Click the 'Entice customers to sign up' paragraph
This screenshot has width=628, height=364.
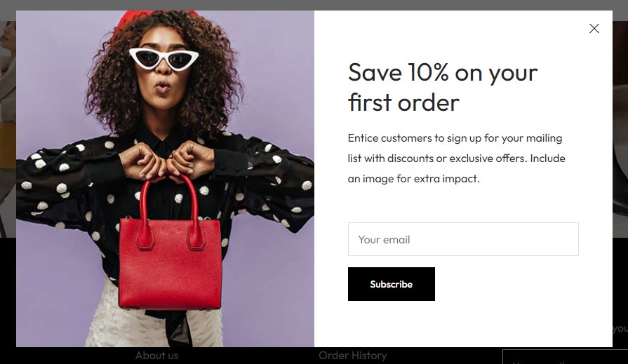457,159
